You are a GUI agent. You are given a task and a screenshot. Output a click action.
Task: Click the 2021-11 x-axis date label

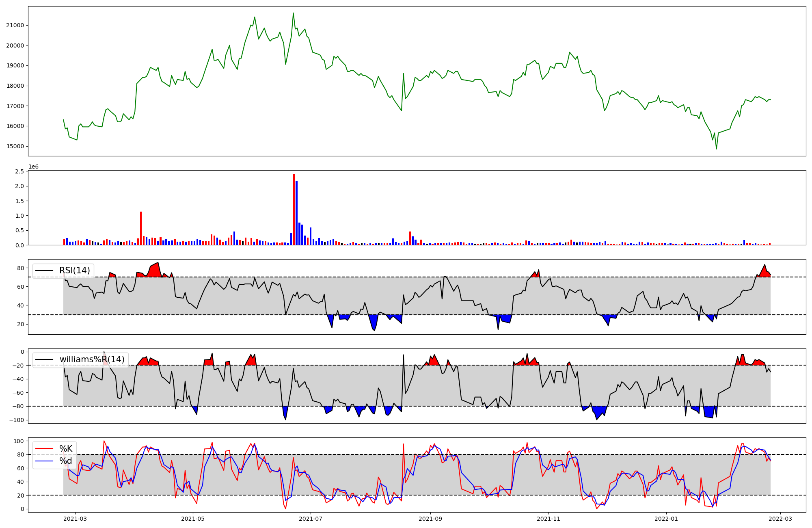(x=549, y=519)
